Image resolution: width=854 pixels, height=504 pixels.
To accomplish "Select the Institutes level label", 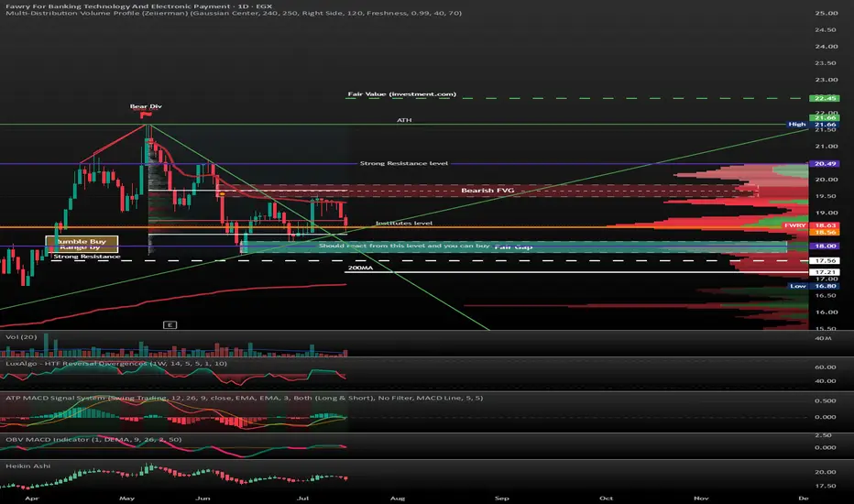I will 404,224.
